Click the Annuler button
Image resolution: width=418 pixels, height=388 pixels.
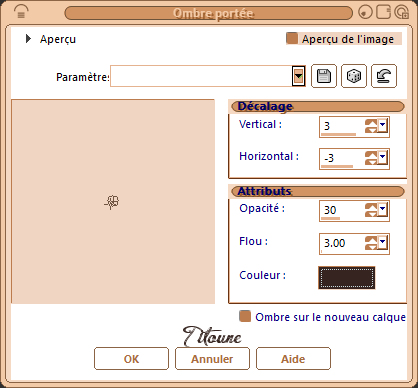tap(212, 359)
